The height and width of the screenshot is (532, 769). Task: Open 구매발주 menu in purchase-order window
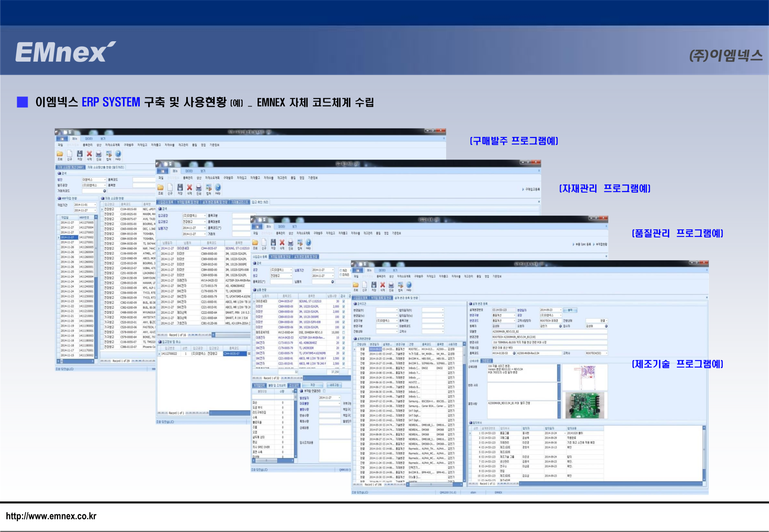coord(129,145)
